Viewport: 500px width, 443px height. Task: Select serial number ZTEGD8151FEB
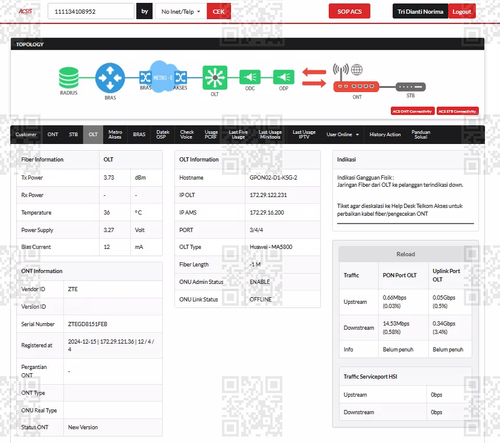click(x=88, y=324)
